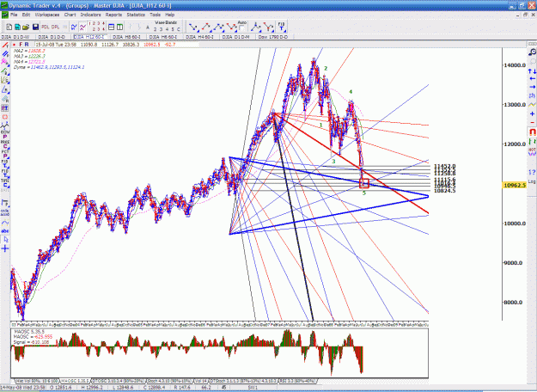The width and height of the screenshot is (537, 392).
Task: Select the DT tool in the left toolbar
Action: coord(5,108)
